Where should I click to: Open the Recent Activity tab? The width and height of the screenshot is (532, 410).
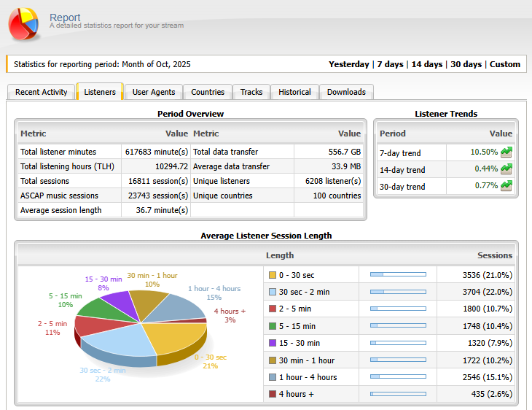click(x=42, y=92)
